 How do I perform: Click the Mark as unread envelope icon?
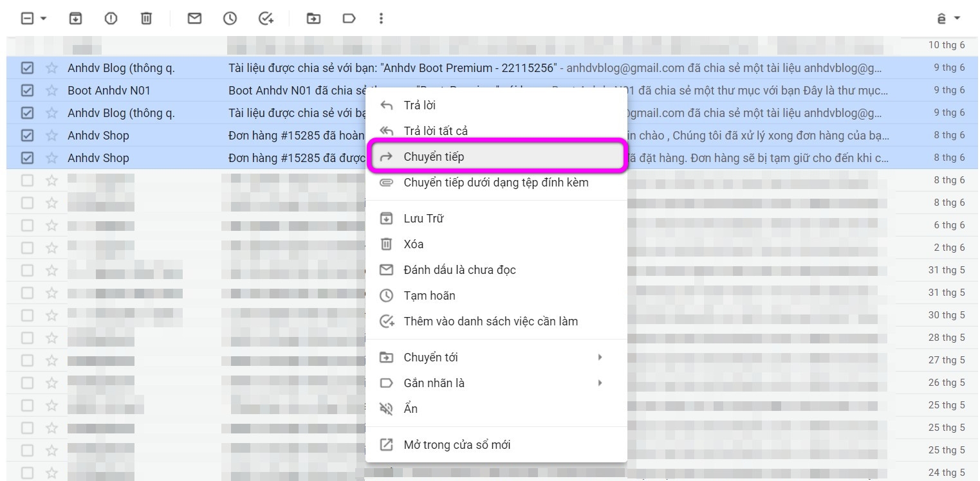click(x=194, y=19)
